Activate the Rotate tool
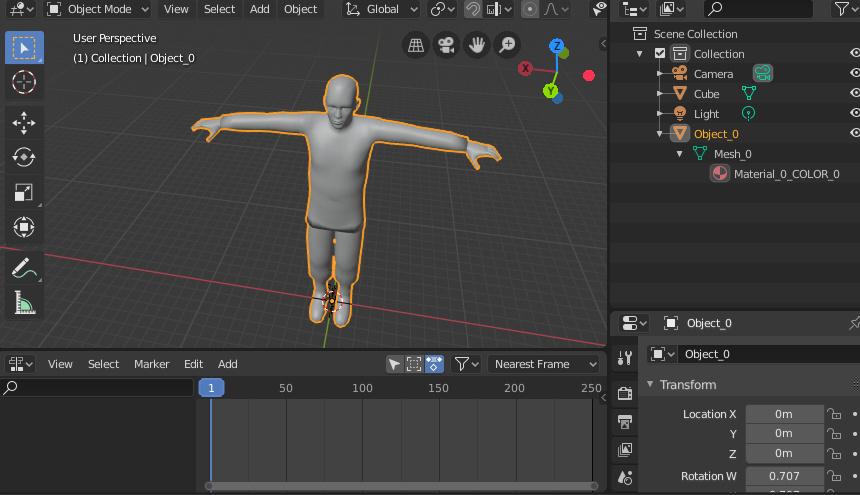 coord(24,157)
